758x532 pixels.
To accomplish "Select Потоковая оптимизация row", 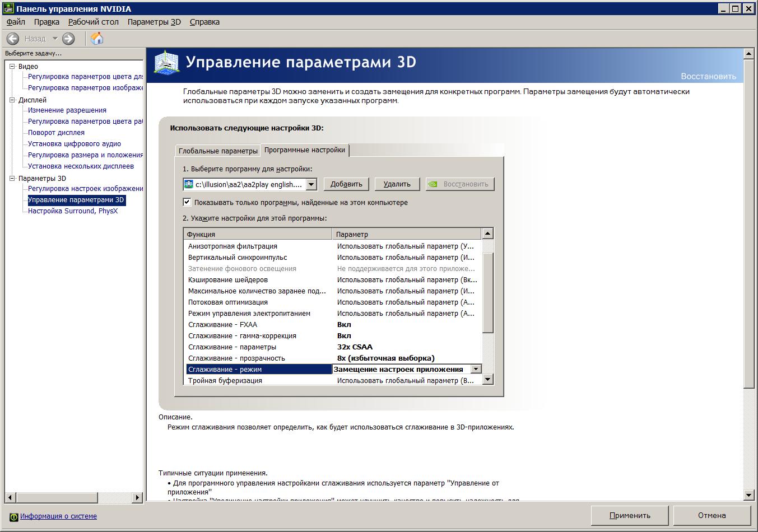I will pyautogui.click(x=333, y=302).
